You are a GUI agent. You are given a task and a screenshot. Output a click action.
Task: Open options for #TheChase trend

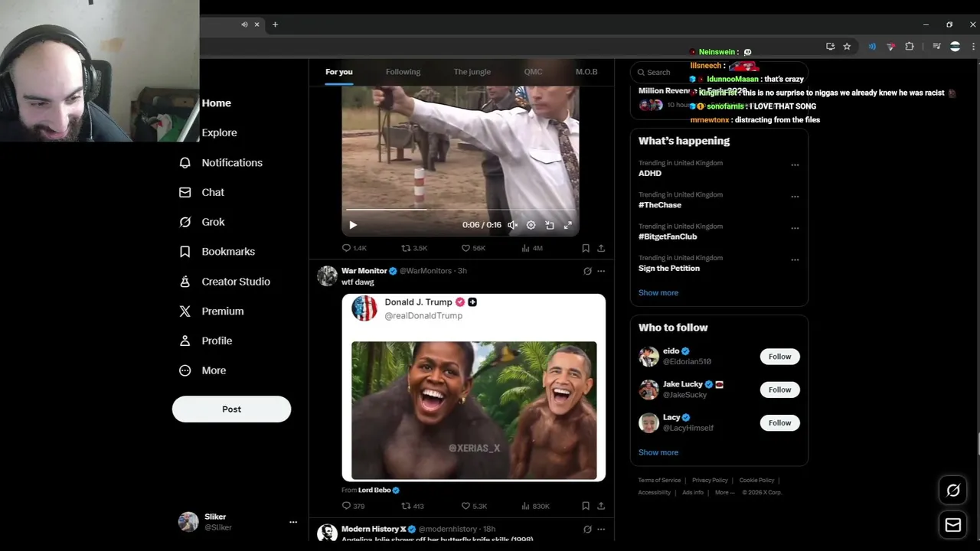795,196
